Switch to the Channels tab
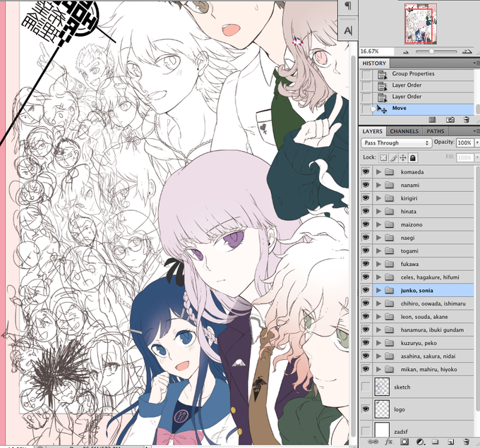The image size is (480, 448). tap(404, 131)
